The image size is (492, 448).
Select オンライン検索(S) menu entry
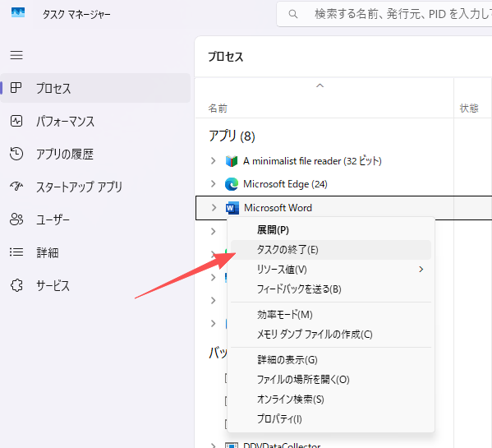pos(331,400)
